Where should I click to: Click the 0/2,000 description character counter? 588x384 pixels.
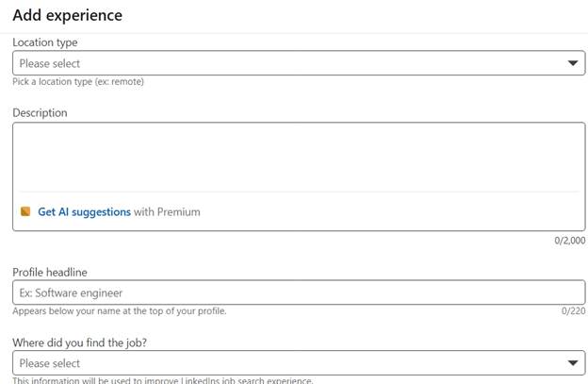pyautogui.click(x=569, y=241)
